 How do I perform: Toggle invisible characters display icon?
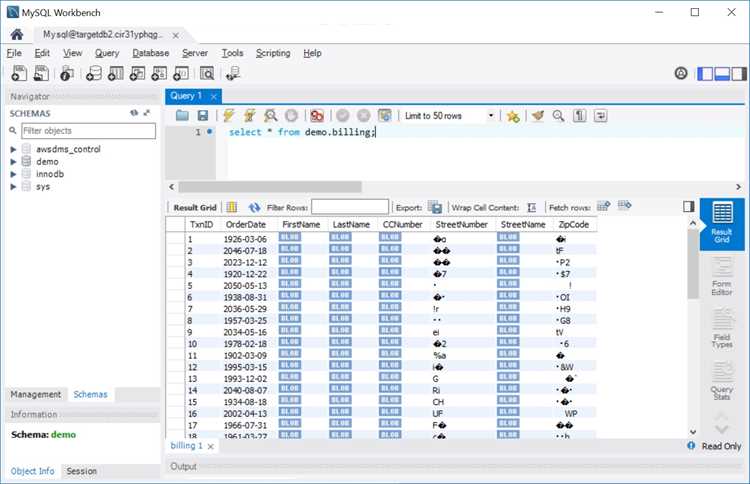[x=580, y=116]
